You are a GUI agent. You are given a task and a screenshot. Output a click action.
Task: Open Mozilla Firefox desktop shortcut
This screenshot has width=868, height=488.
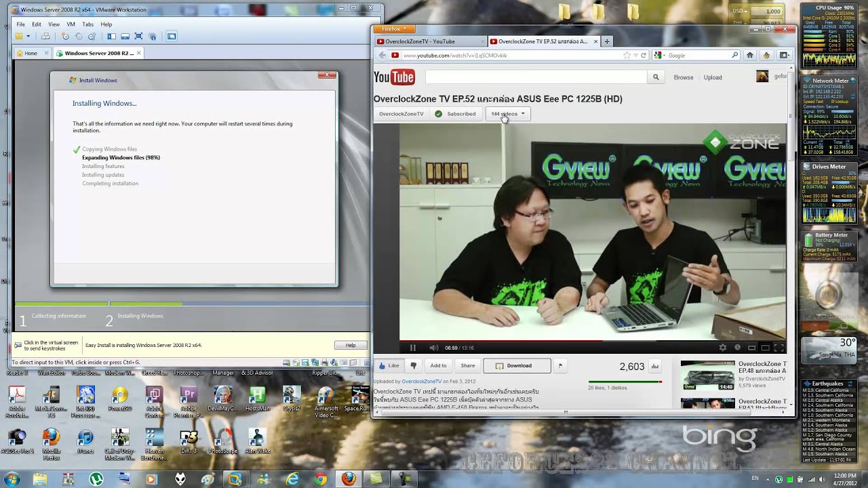tap(52, 445)
